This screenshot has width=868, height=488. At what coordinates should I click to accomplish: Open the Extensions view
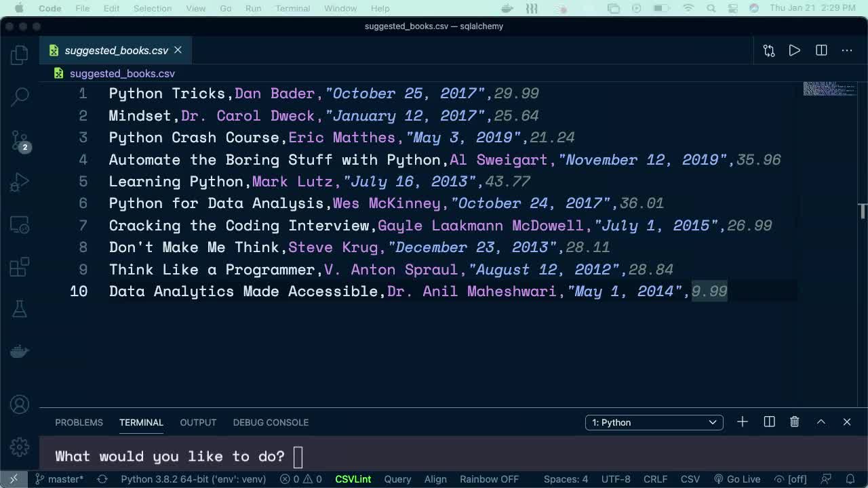pyautogui.click(x=20, y=266)
